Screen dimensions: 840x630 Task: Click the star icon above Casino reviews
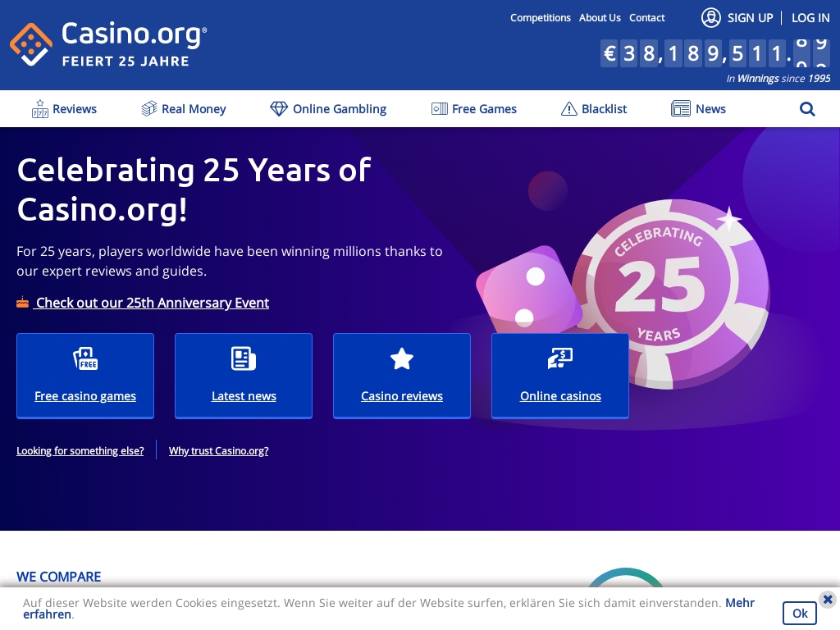click(402, 358)
